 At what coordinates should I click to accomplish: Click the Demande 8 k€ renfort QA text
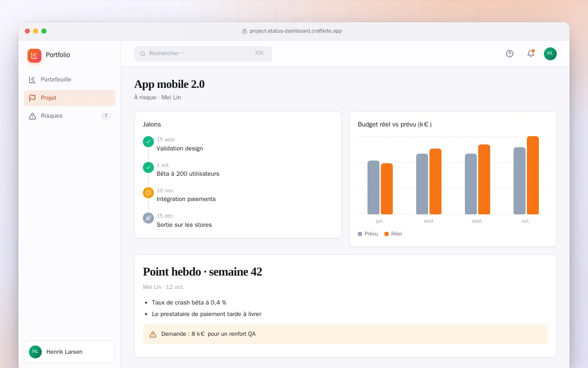pos(208,334)
